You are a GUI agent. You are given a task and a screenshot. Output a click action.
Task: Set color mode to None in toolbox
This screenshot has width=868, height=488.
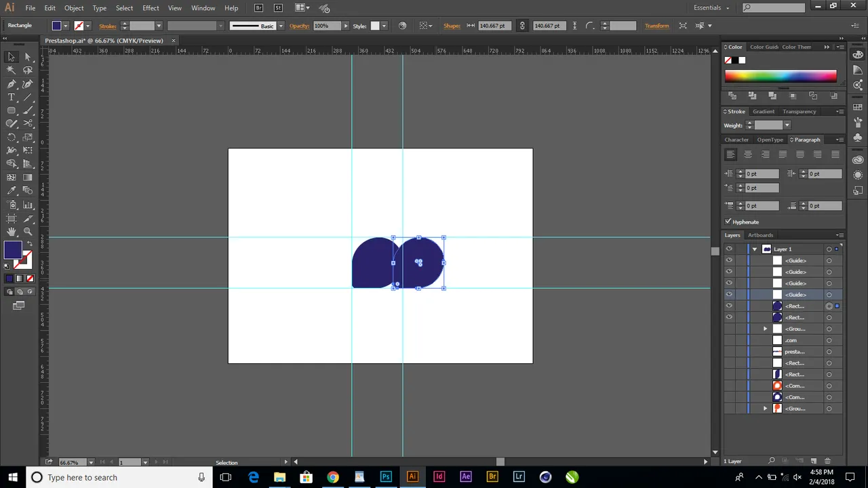(x=30, y=278)
